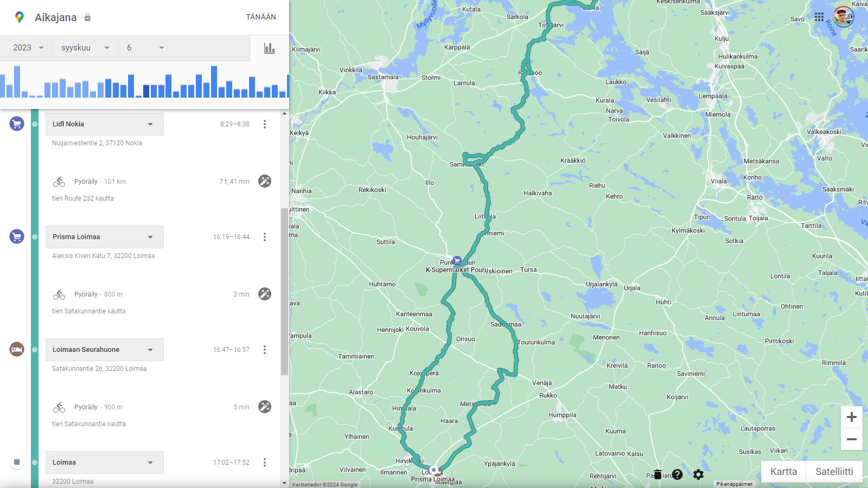Open the settings gear on map
868x488 pixels.
pyautogui.click(x=698, y=474)
